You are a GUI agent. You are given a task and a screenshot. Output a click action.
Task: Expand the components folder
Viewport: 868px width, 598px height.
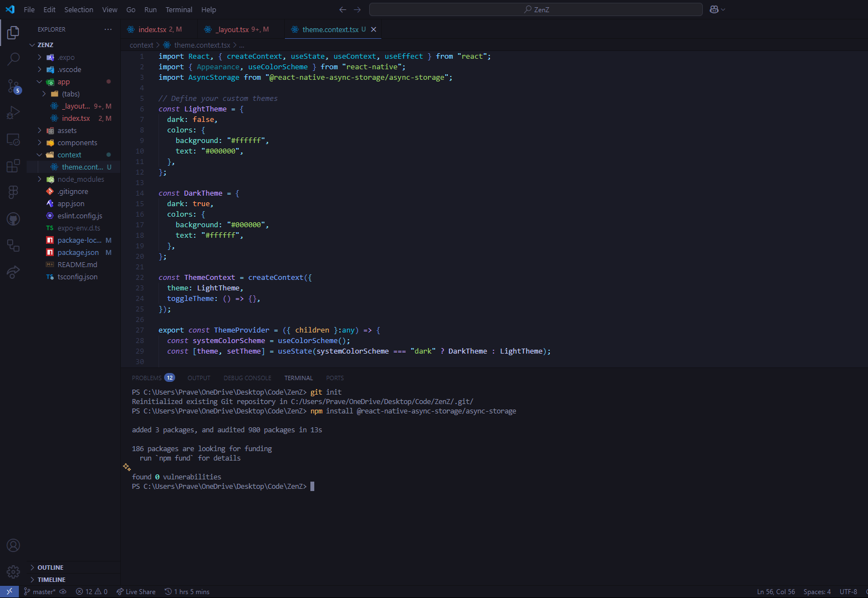coord(39,142)
